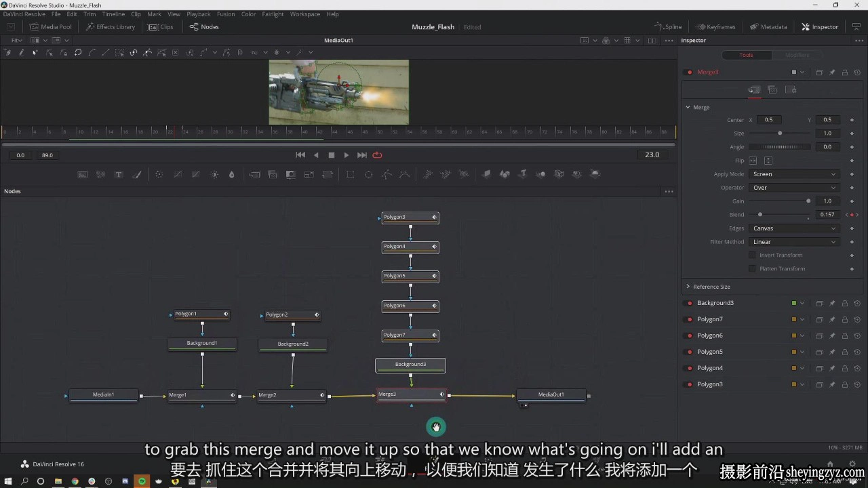The height and width of the screenshot is (488, 868).
Task: Add the Text 3D tool from toolbar
Action: coord(523,174)
